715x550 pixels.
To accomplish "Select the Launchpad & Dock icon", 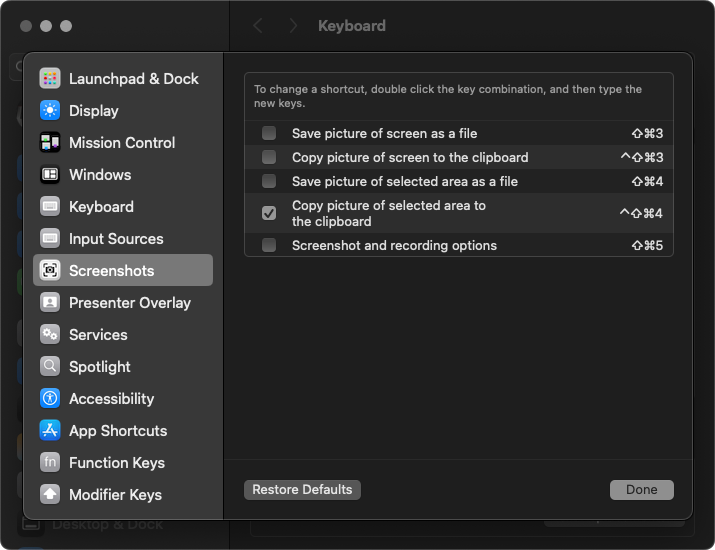I will point(50,78).
